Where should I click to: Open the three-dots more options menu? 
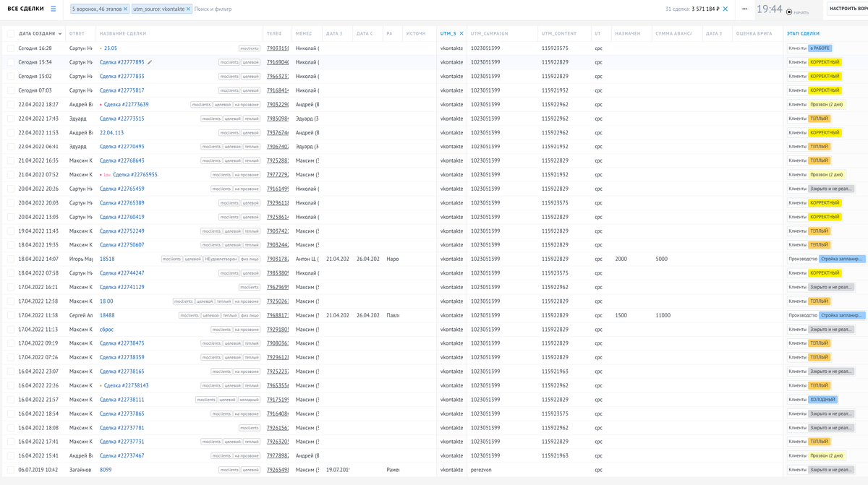click(x=745, y=9)
